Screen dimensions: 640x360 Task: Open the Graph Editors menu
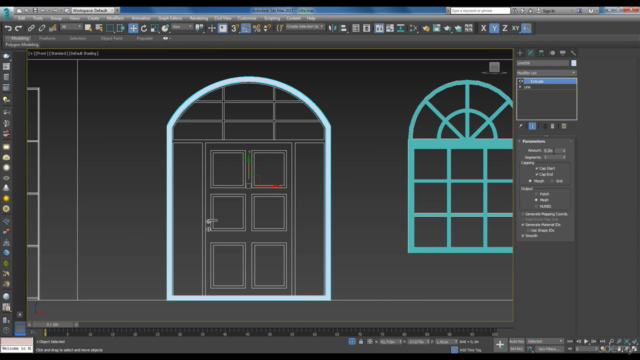tap(170, 18)
